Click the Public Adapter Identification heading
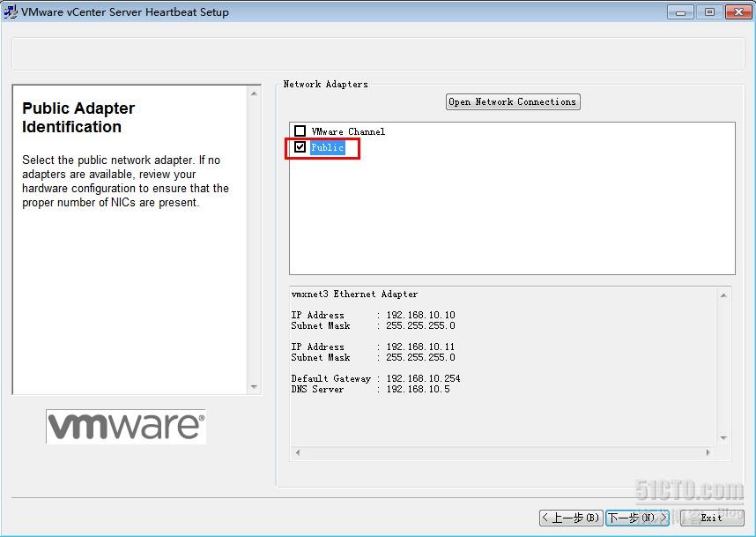 point(78,117)
